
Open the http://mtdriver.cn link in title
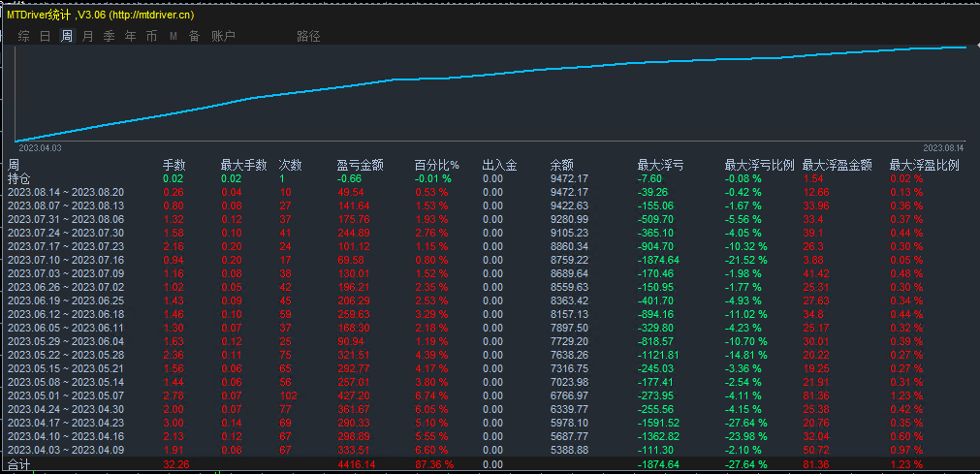pyautogui.click(x=150, y=15)
